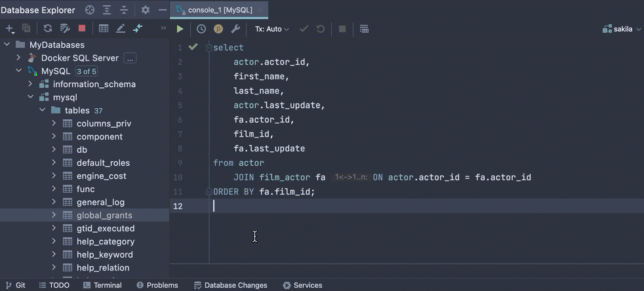Open the Git tool window
Screen dimensions: 644x291
[16, 285]
